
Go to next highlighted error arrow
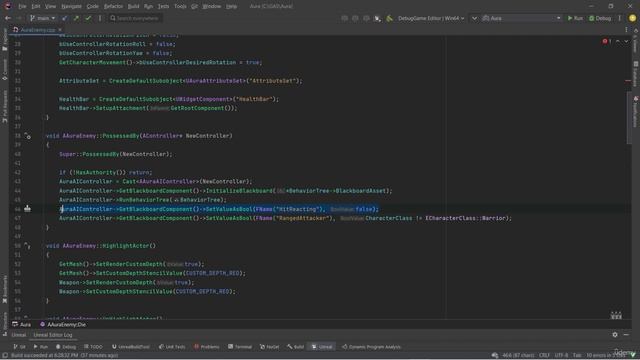click(626, 41)
